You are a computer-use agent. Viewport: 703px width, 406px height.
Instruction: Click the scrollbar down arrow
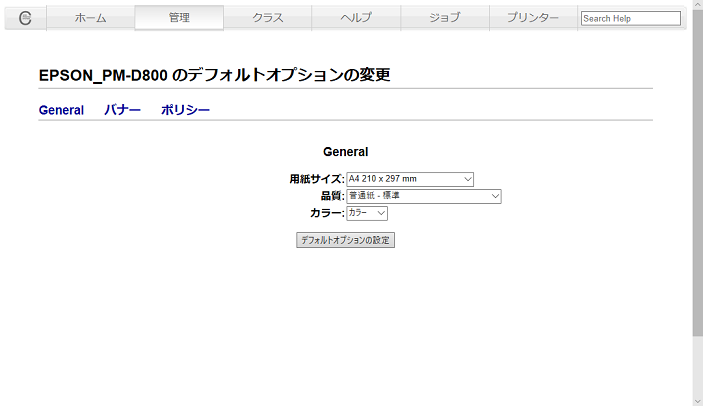[698, 401]
